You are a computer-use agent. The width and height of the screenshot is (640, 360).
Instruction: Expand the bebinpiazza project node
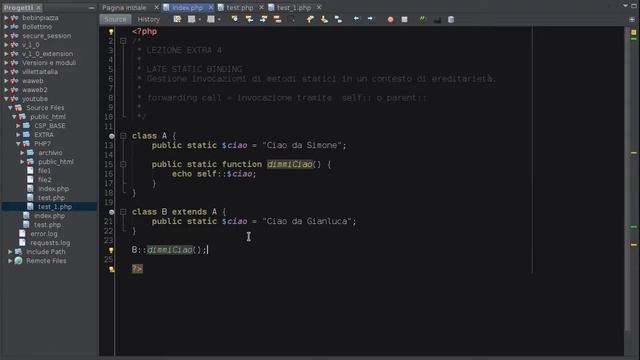6,18
